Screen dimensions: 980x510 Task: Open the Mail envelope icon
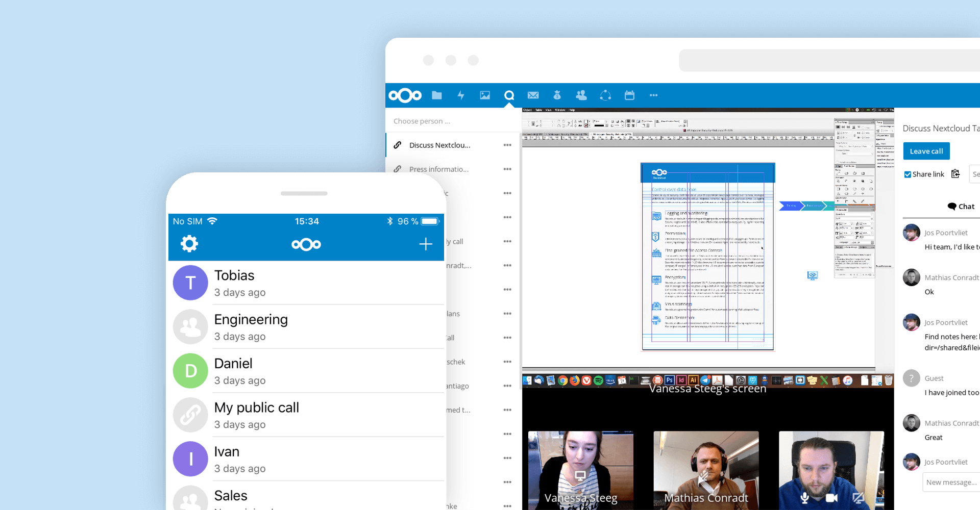click(533, 95)
